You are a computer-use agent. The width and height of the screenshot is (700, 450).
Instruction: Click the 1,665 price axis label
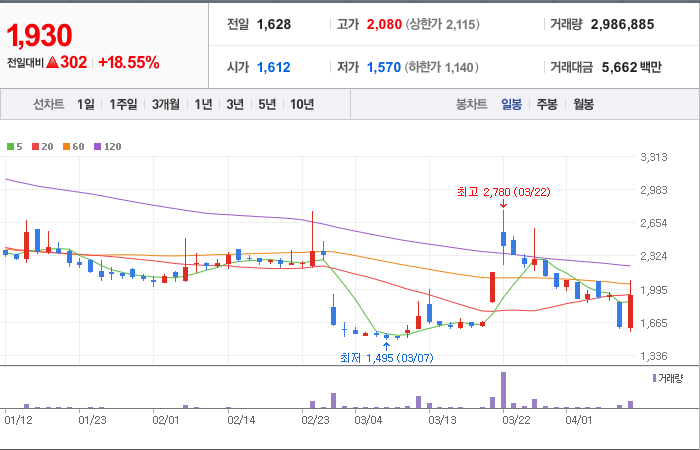[654, 323]
